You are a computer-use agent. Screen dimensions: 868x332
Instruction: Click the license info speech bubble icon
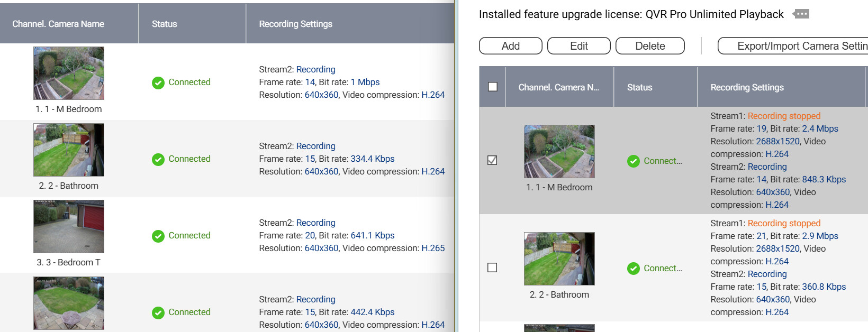click(801, 14)
